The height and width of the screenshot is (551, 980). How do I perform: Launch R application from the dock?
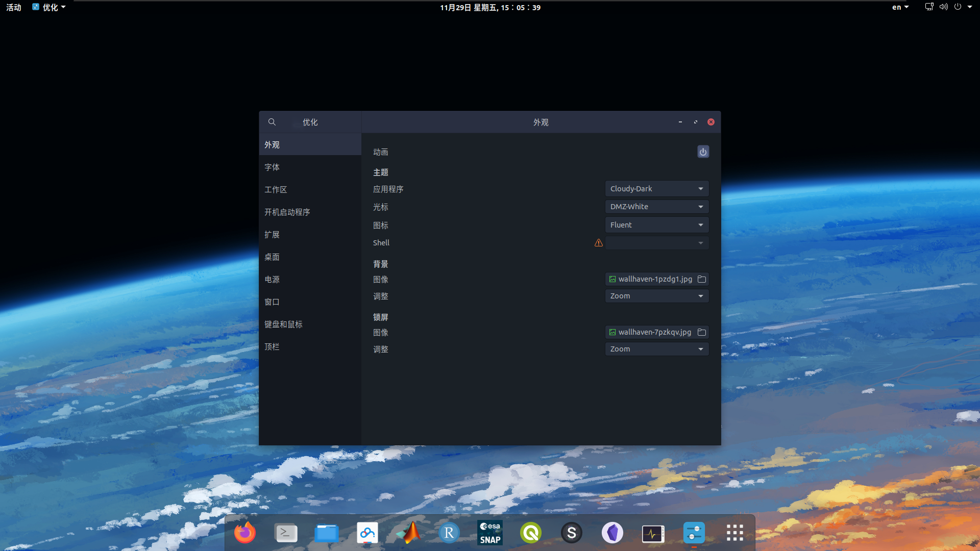click(449, 533)
